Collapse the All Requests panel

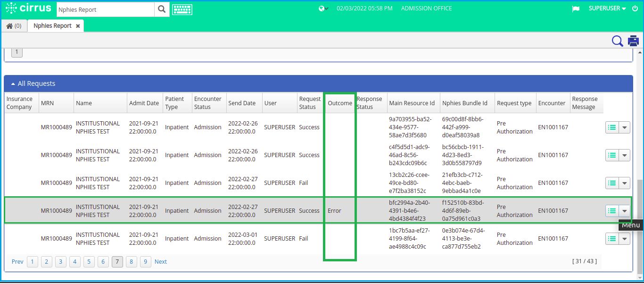pyautogui.click(x=14, y=83)
